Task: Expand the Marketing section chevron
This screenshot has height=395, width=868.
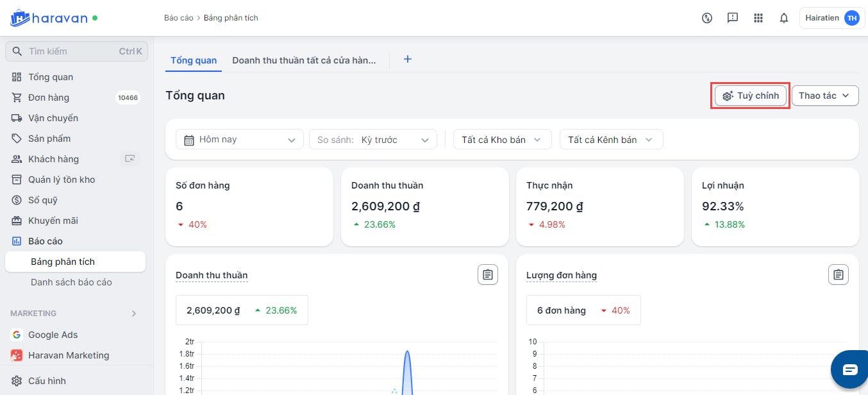Action: click(x=134, y=314)
